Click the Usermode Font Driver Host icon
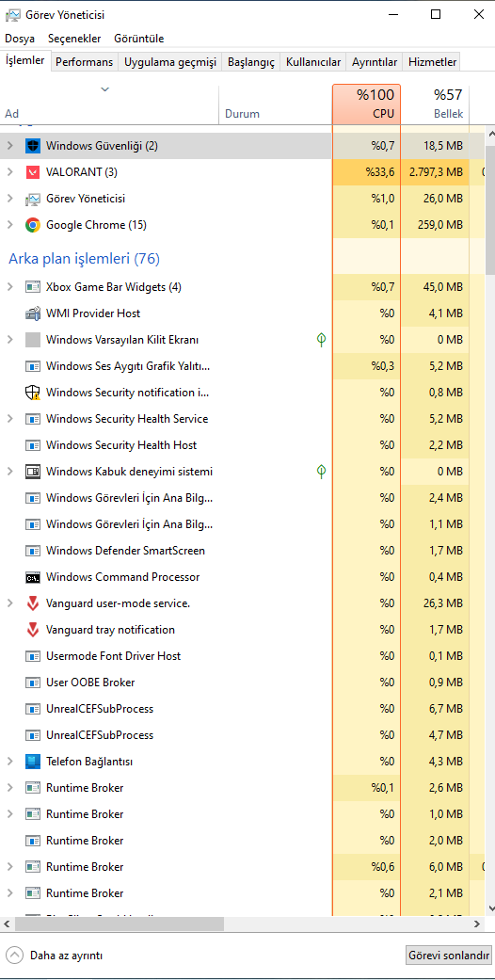495x980 pixels. (x=33, y=655)
